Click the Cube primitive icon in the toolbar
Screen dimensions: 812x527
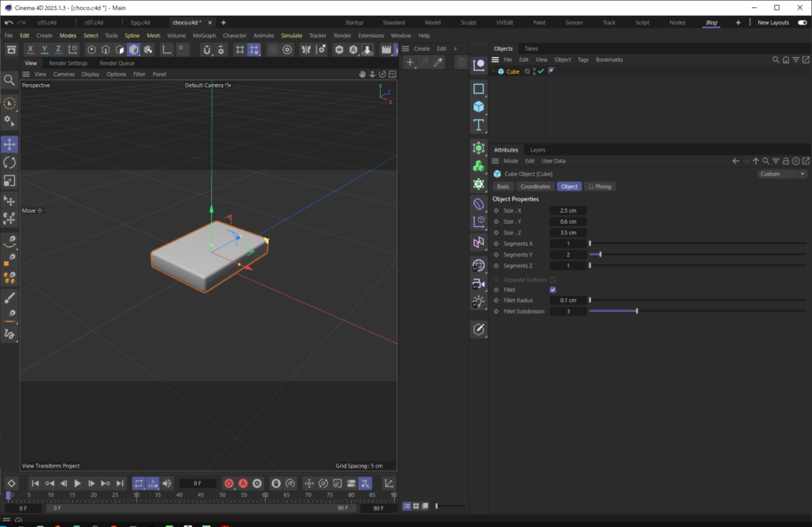[133, 49]
